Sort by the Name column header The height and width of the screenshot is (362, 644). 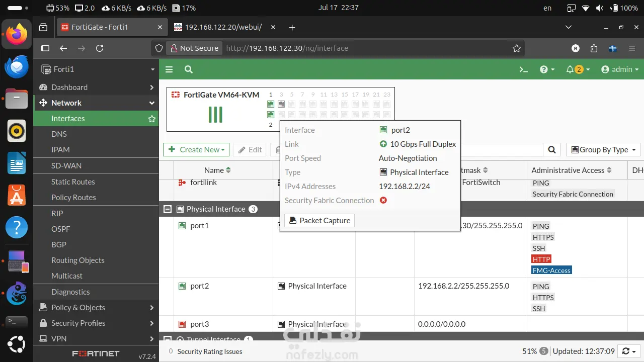click(217, 170)
